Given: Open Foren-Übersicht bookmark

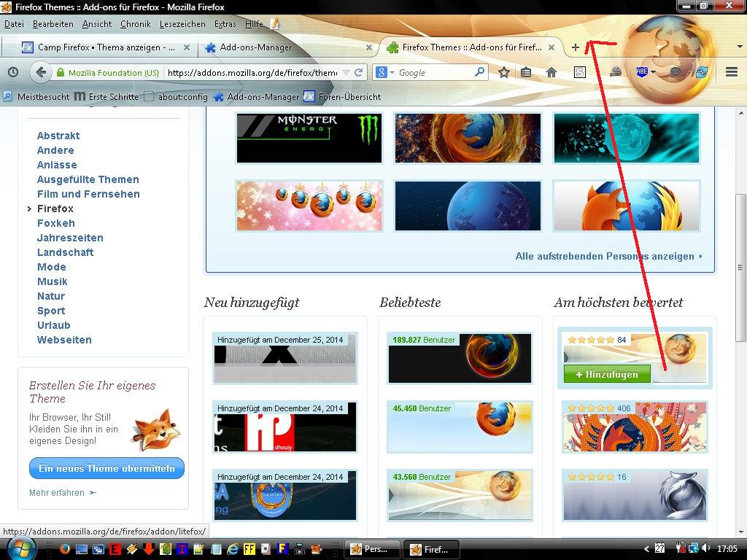Looking at the screenshot, I should [343, 97].
